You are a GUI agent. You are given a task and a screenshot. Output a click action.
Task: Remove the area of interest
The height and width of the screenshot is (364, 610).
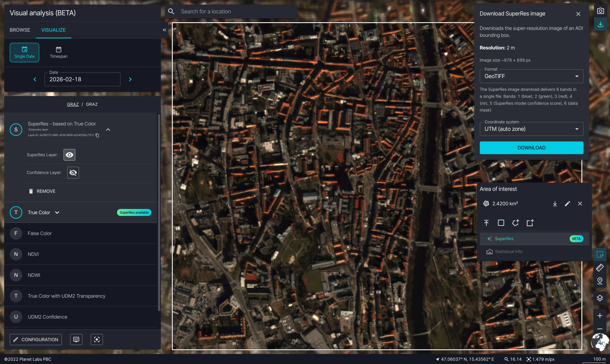(580, 204)
